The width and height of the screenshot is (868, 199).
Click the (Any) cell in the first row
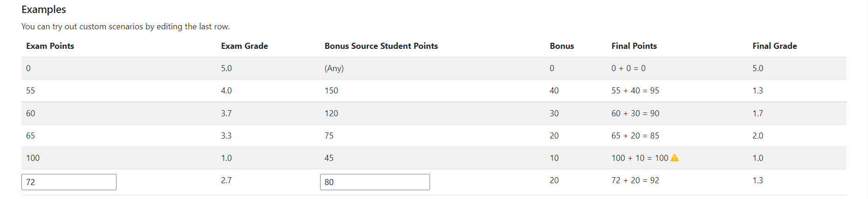(334, 68)
